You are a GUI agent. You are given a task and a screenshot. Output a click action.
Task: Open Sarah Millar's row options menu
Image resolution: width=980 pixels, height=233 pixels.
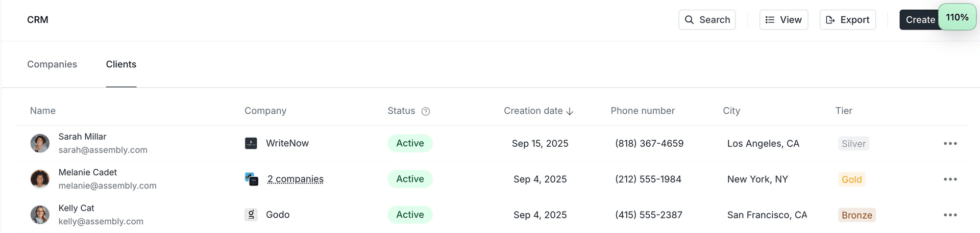tap(950, 143)
